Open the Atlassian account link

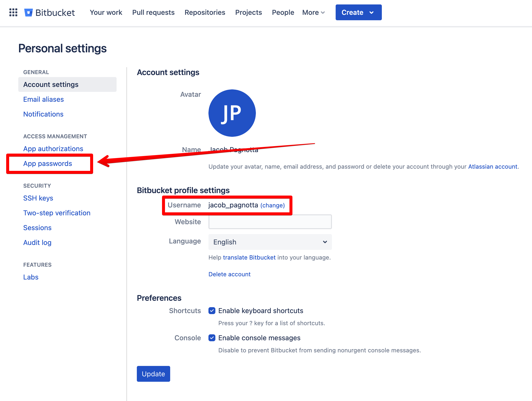(x=492, y=167)
